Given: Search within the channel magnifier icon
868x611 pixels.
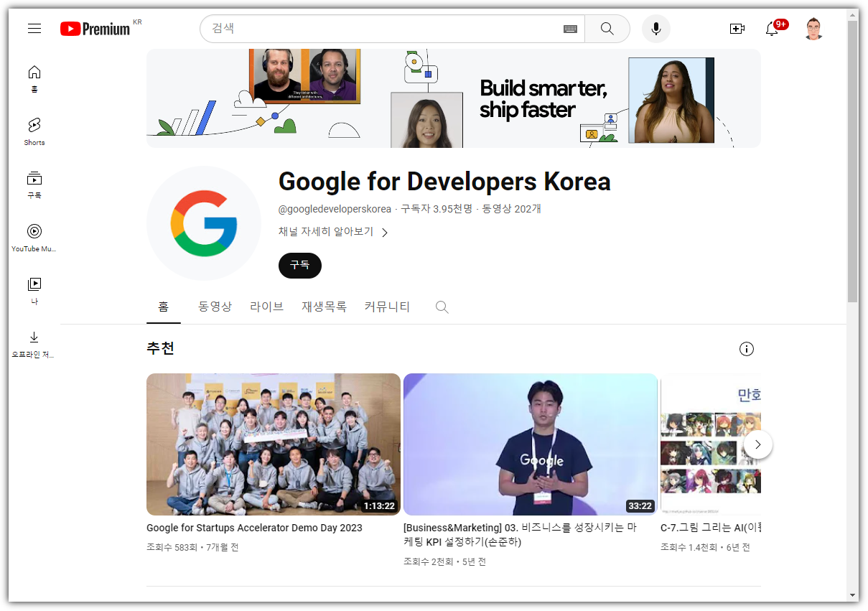Looking at the screenshot, I should [442, 307].
